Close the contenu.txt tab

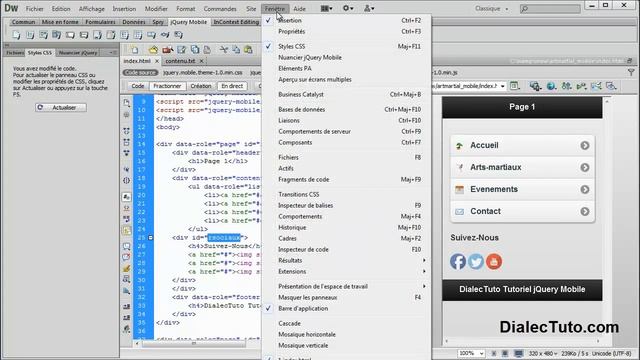[202, 61]
